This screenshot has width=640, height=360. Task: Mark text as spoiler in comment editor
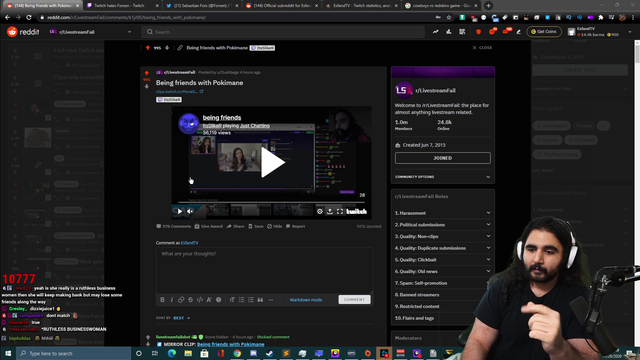click(218, 300)
